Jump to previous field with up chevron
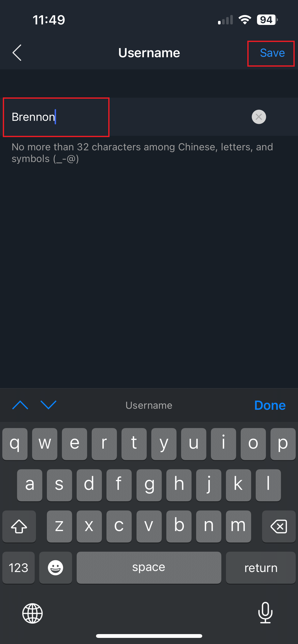Viewport: 298px width, 644px height. coord(20,405)
